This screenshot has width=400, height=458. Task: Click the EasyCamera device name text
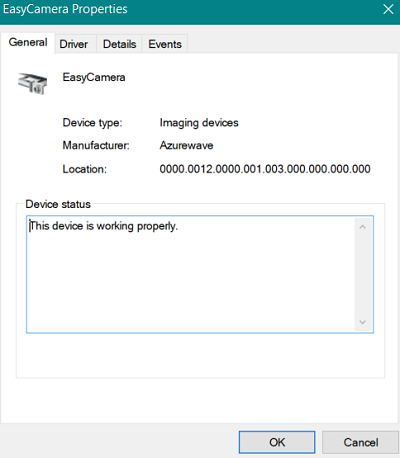94,78
